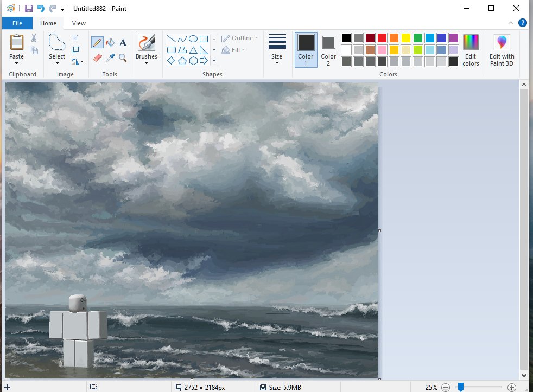Click the zoom slider handle
Screen dimensions: 533x392
point(461,387)
